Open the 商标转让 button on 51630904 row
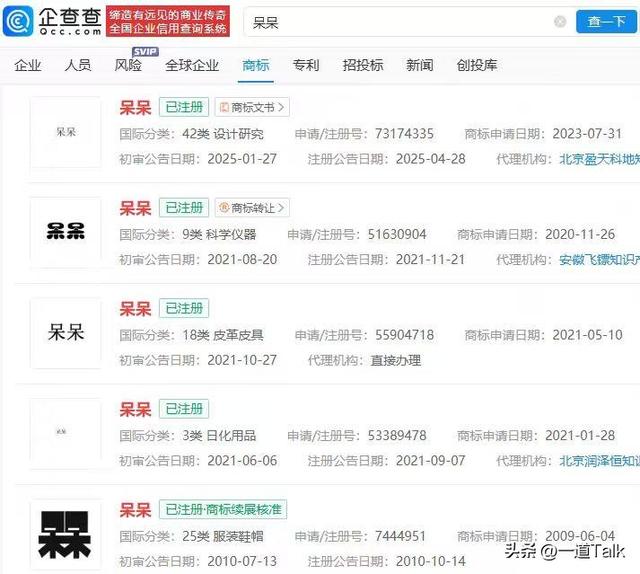 [252, 208]
